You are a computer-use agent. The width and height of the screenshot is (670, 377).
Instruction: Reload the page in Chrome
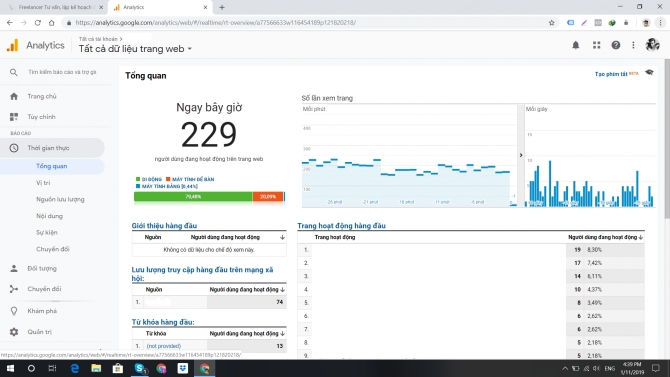click(38, 23)
